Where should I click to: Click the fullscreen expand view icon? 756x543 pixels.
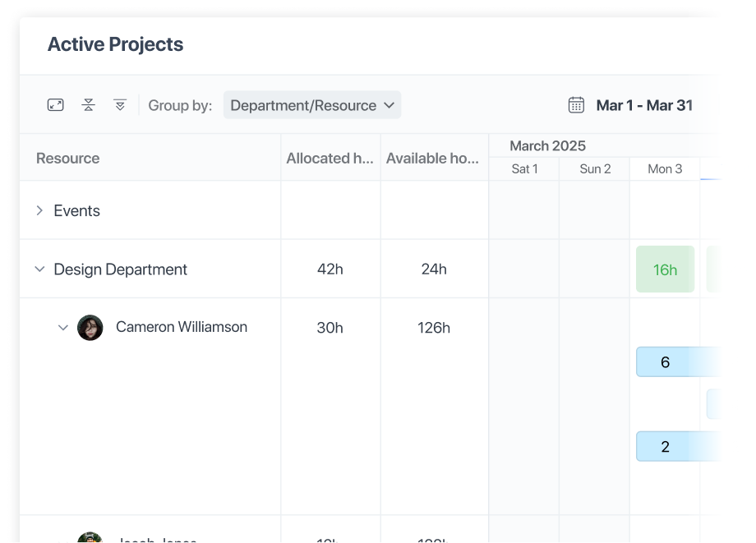click(55, 105)
